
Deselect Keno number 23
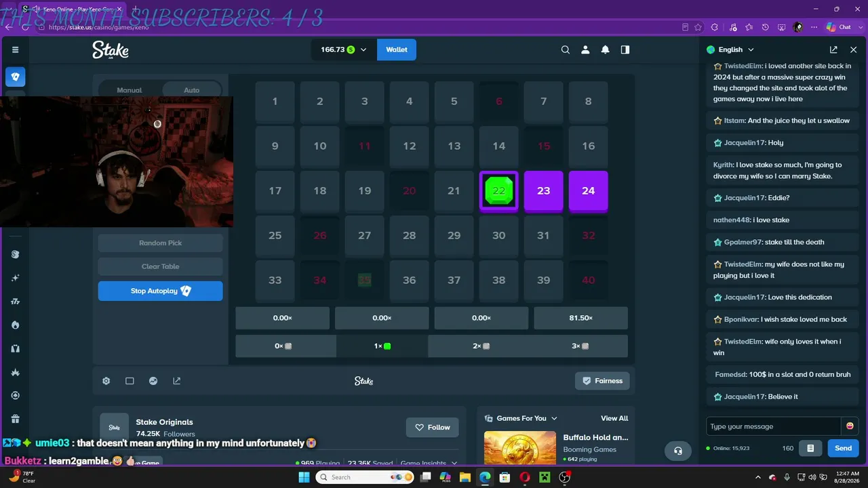(544, 191)
